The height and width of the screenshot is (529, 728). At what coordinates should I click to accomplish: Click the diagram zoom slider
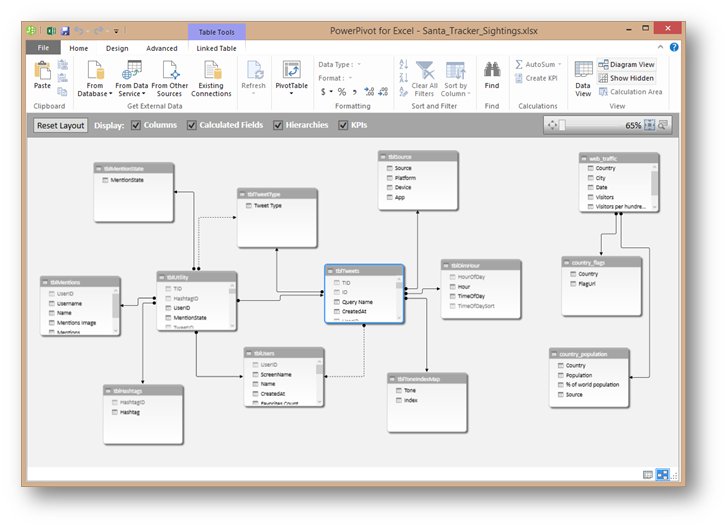pyautogui.click(x=591, y=125)
